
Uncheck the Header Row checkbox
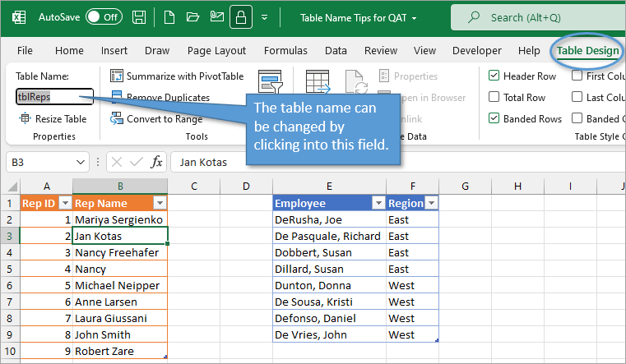coord(494,76)
